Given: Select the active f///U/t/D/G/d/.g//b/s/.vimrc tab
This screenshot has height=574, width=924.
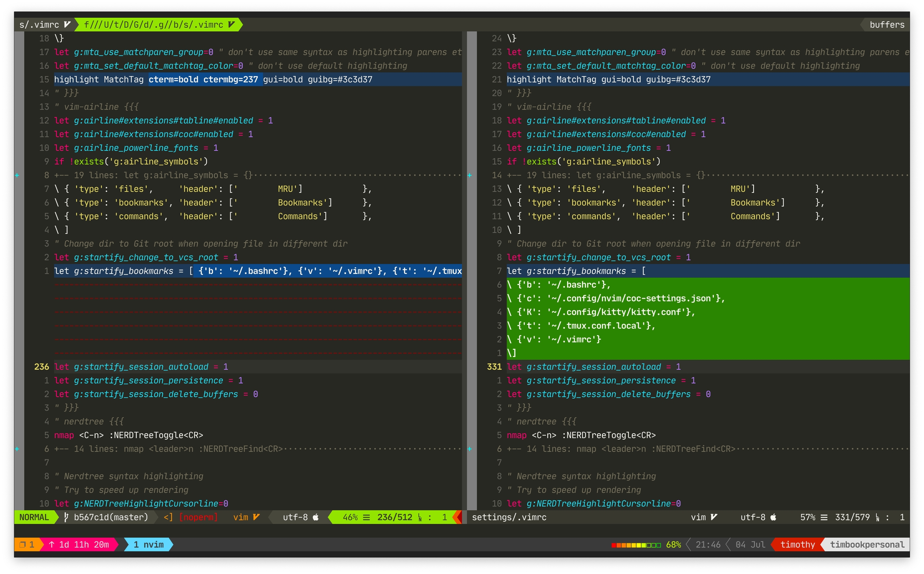Looking at the screenshot, I should click(x=154, y=24).
